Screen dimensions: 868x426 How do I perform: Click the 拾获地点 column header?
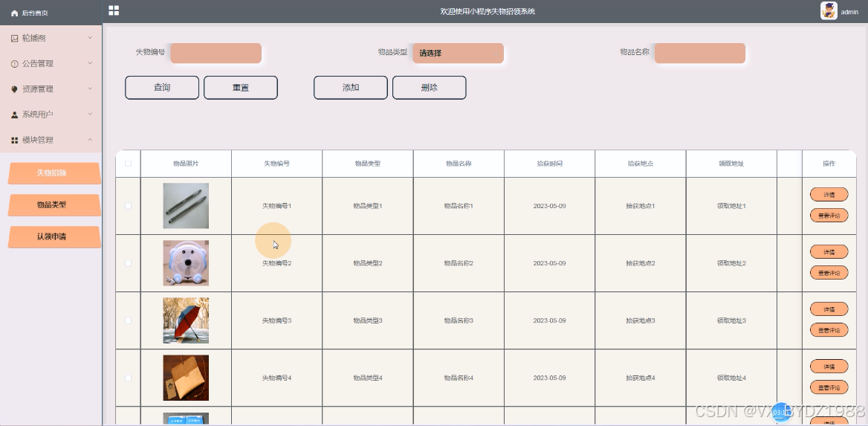point(641,164)
